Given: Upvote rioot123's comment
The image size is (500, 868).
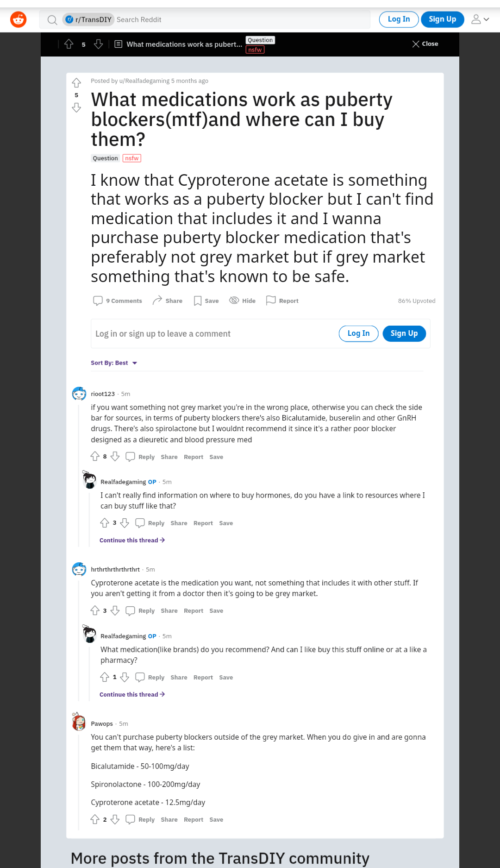Looking at the screenshot, I should [95, 456].
